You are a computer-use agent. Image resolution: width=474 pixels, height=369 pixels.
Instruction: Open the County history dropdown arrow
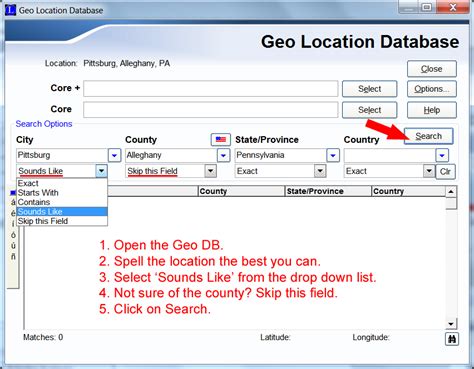(x=223, y=155)
